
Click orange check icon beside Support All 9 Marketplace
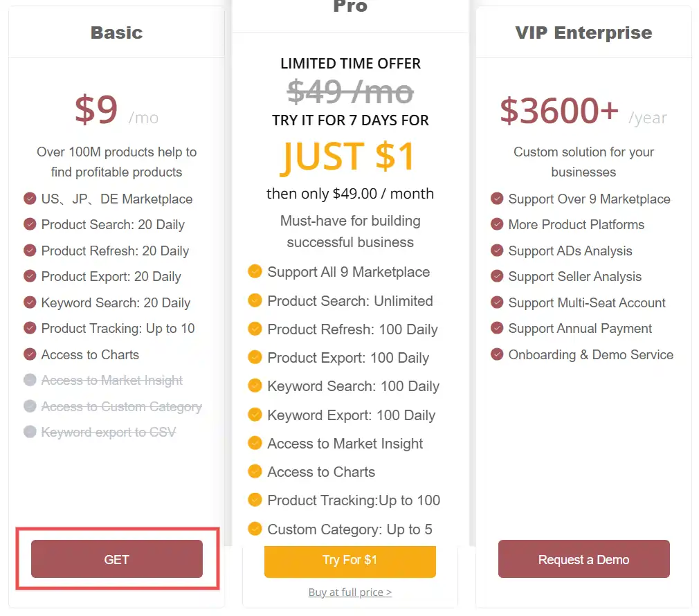pos(255,271)
